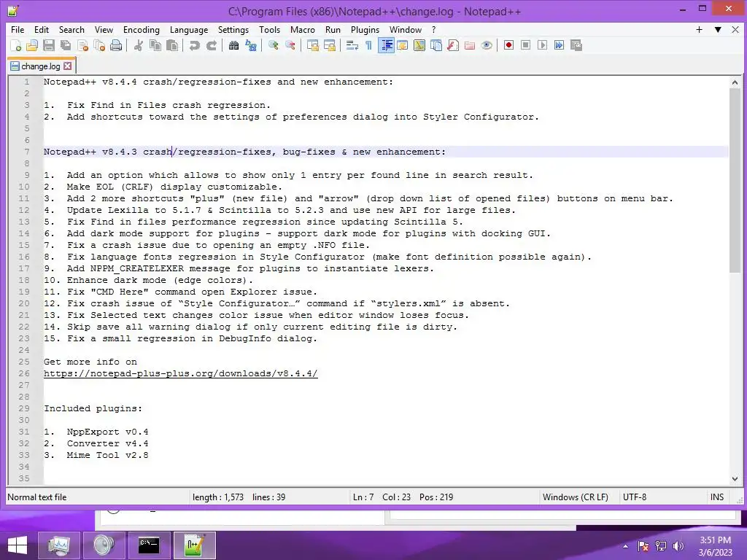Click the macro Playback icon

click(542, 45)
